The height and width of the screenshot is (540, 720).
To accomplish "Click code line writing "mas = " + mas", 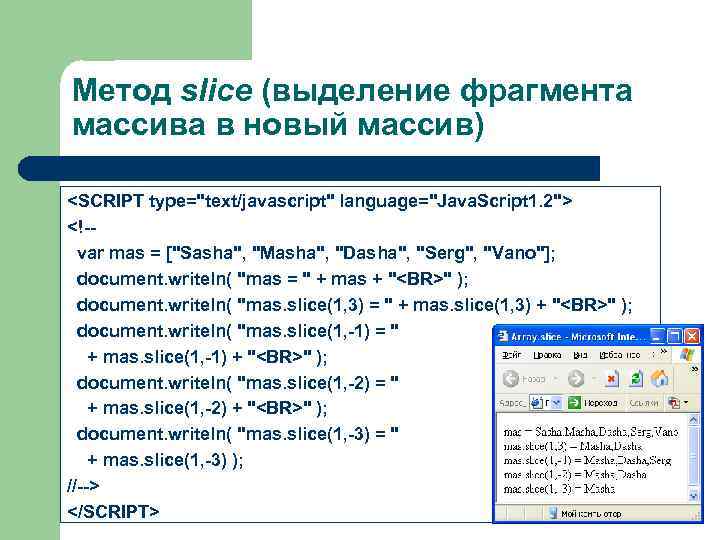I will [272, 279].
